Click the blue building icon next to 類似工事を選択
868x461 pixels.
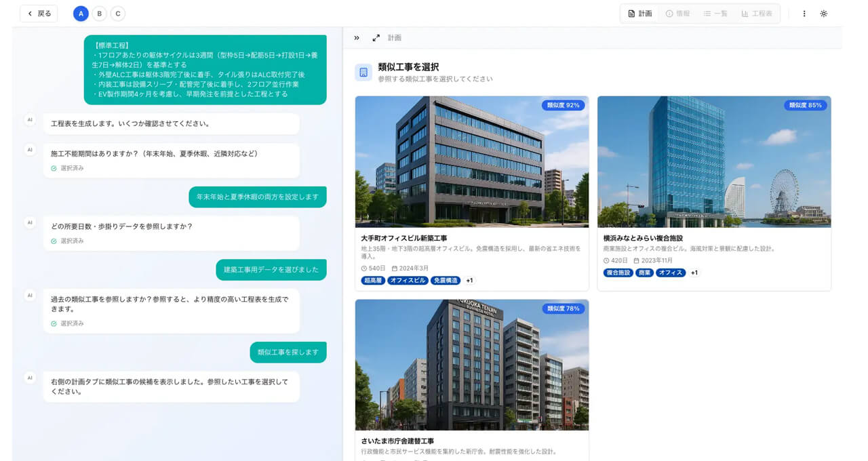[x=363, y=71]
